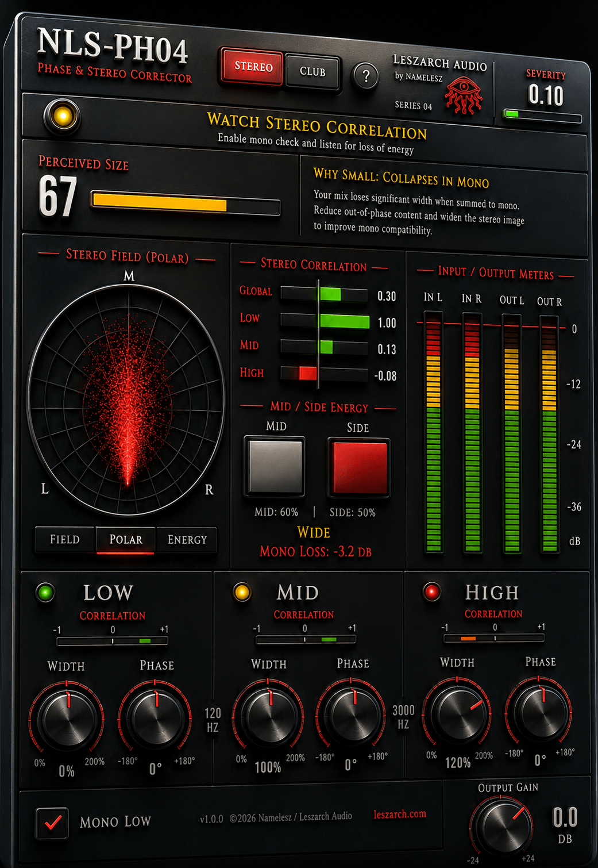Click the IN L level meter

[x=433, y=432]
